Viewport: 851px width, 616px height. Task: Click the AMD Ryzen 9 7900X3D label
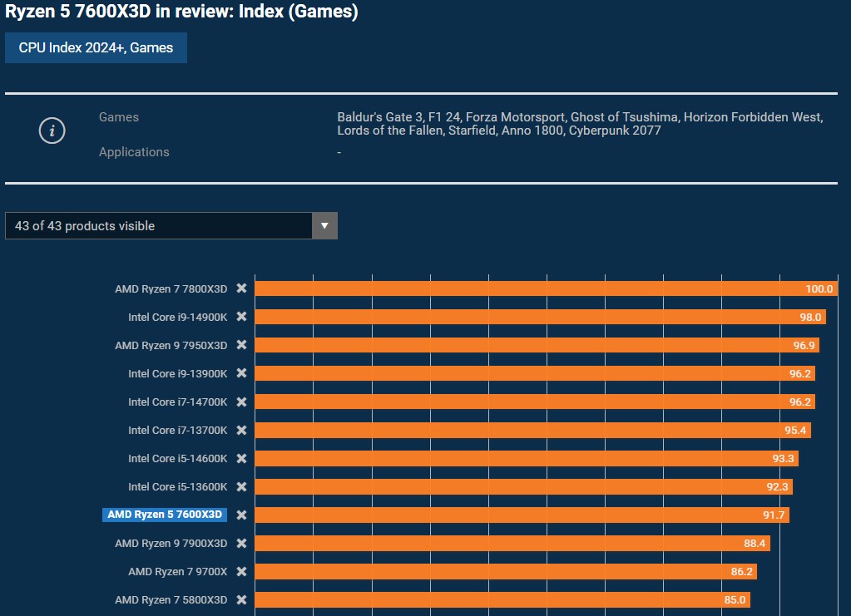pos(171,544)
